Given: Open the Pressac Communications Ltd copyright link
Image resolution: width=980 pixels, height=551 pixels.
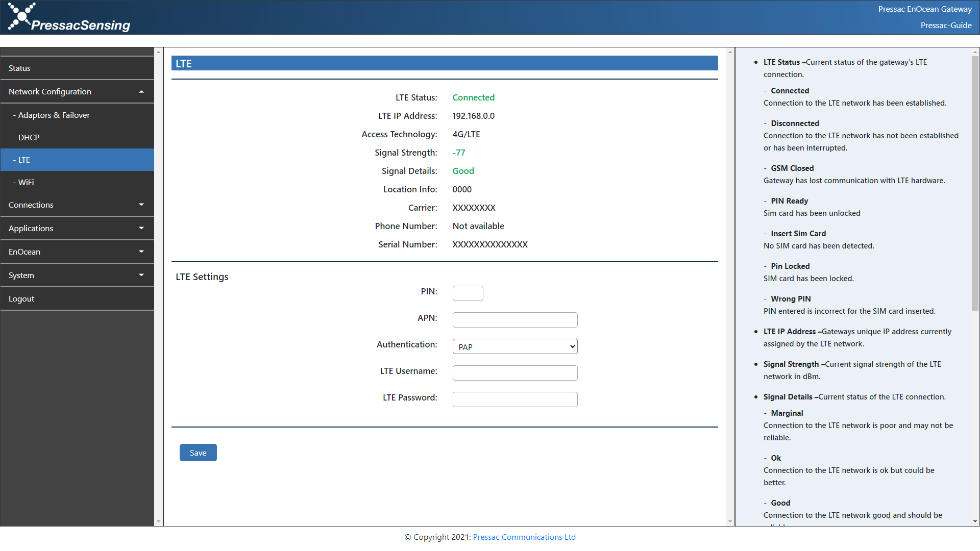Looking at the screenshot, I should 524,537.
